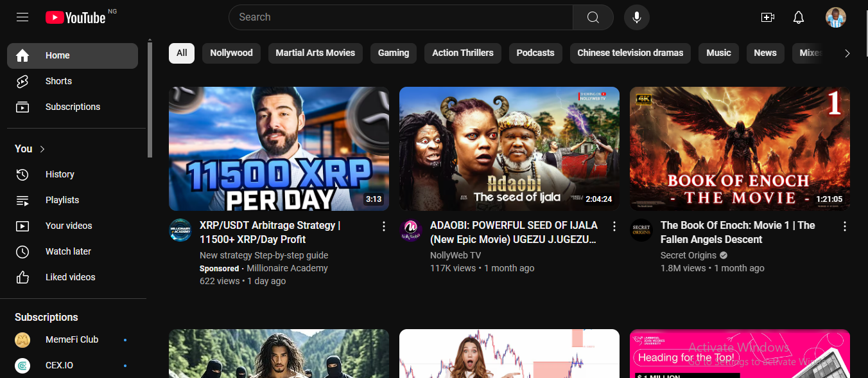This screenshot has width=868, height=378.
Task: Select the Gaming filter chip
Action: coord(394,53)
